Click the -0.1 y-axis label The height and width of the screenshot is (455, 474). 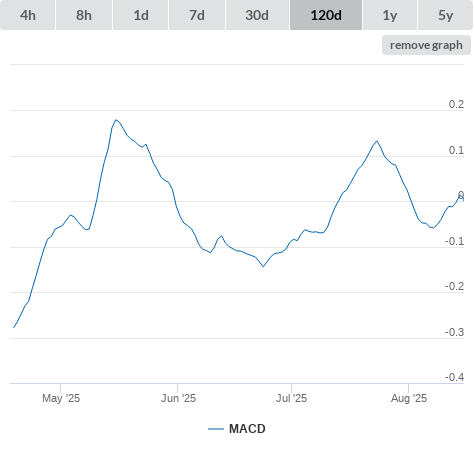(x=454, y=241)
